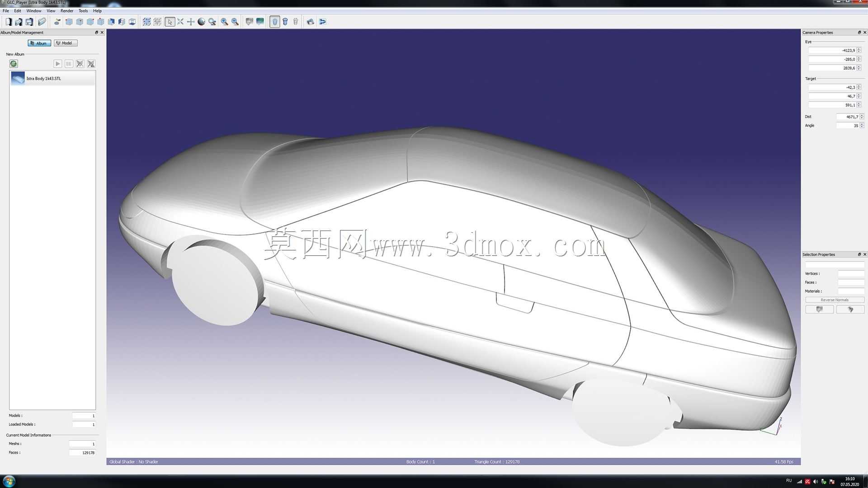Open the Render menu
Viewport: 868px width, 488px height.
click(x=67, y=11)
